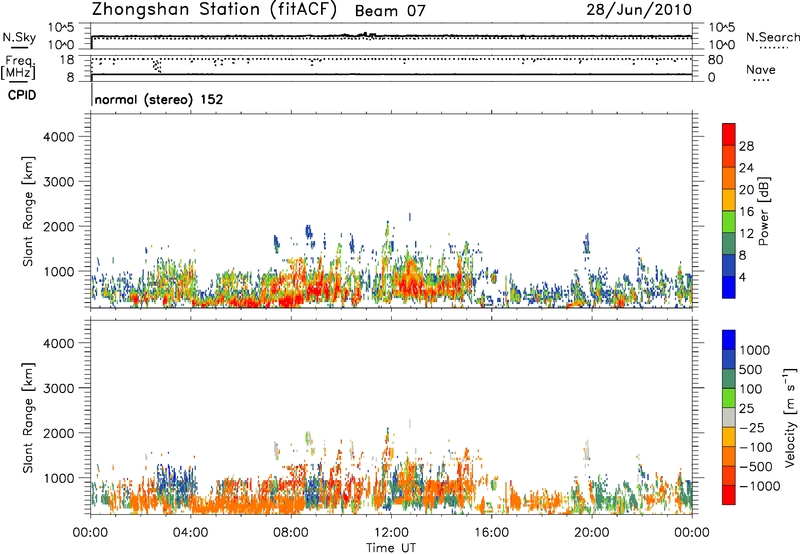Image resolution: width=800 pixels, height=554 pixels.
Task: Click the '04:00' time tick label
Action: 191,533
